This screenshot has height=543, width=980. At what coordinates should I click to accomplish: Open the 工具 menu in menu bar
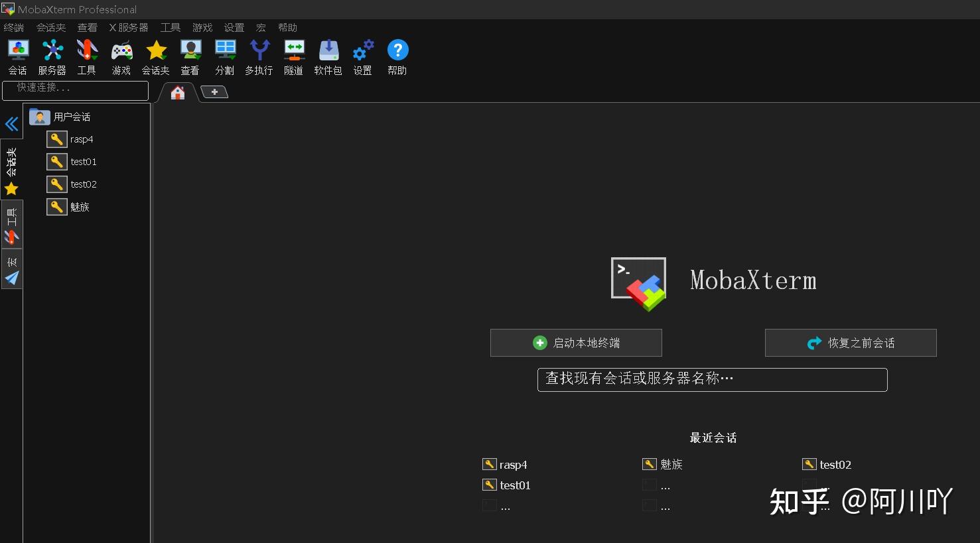(x=171, y=27)
